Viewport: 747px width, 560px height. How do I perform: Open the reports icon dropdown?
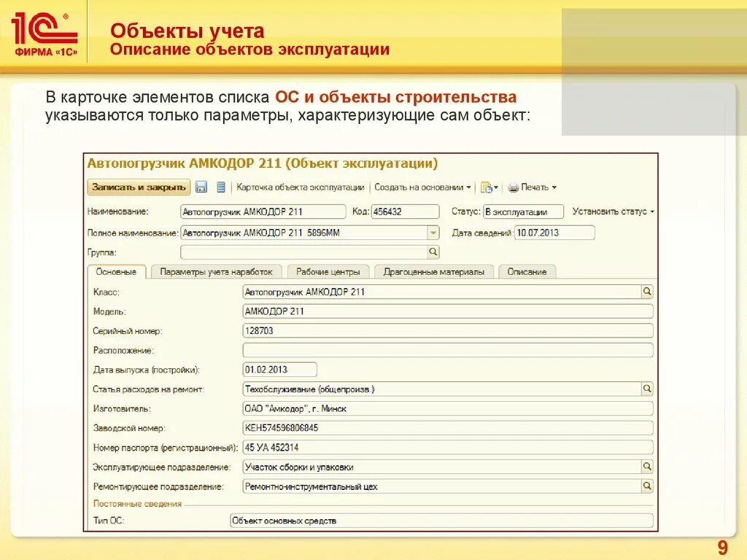coord(489,187)
